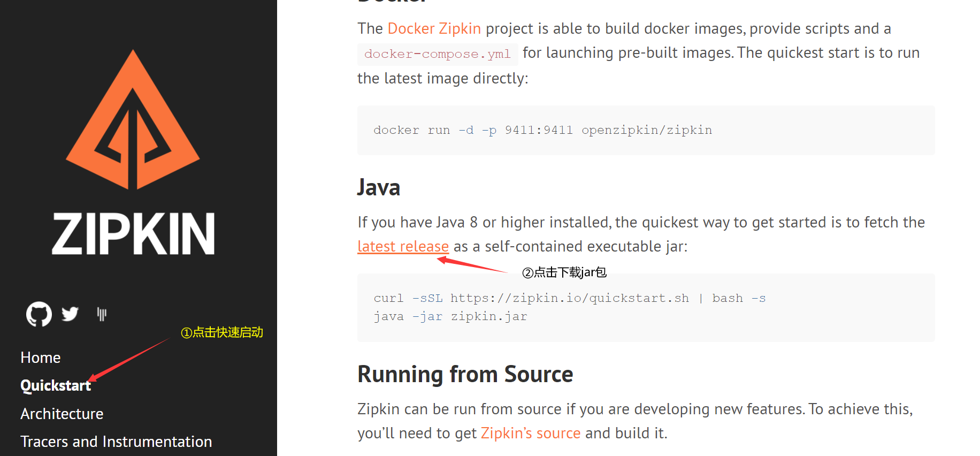Open the Zipkin's source link
Viewport: 980px width, 456px height.
tap(530, 433)
